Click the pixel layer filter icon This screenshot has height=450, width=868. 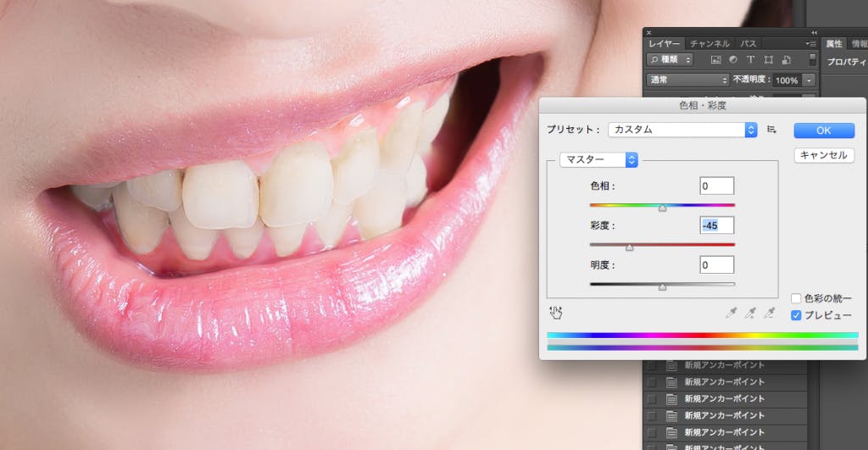coord(715,60)
